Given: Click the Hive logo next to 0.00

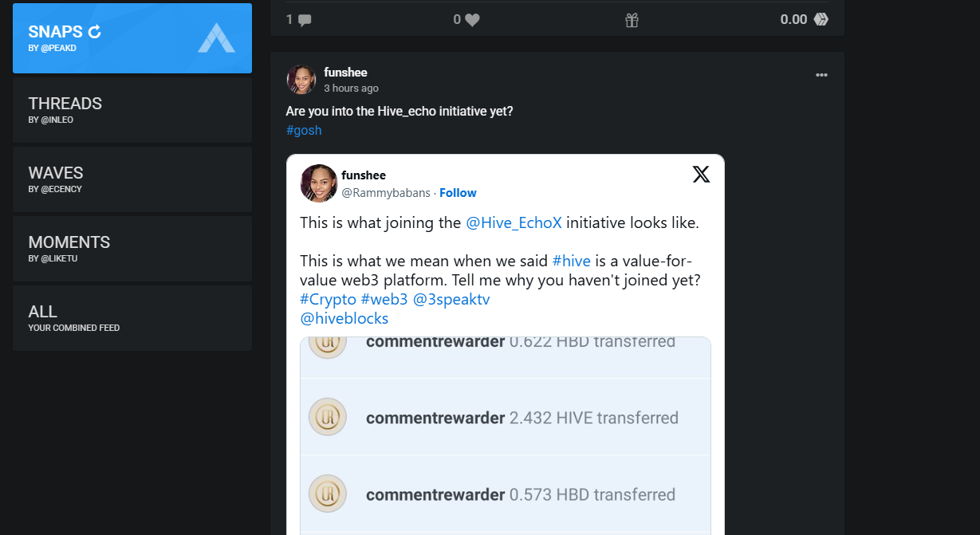Looking at the screenshot, I should 821,19.
